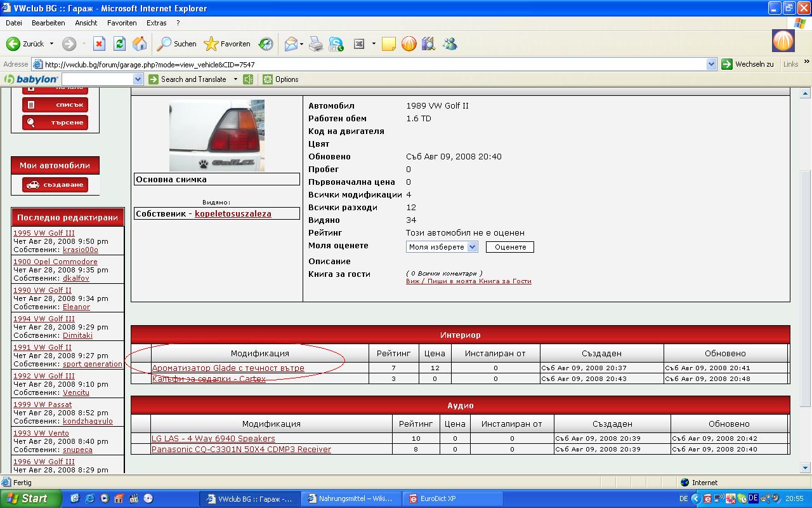
Task: Click the Wechseln zu go button
Action: (x=749, y=64)
